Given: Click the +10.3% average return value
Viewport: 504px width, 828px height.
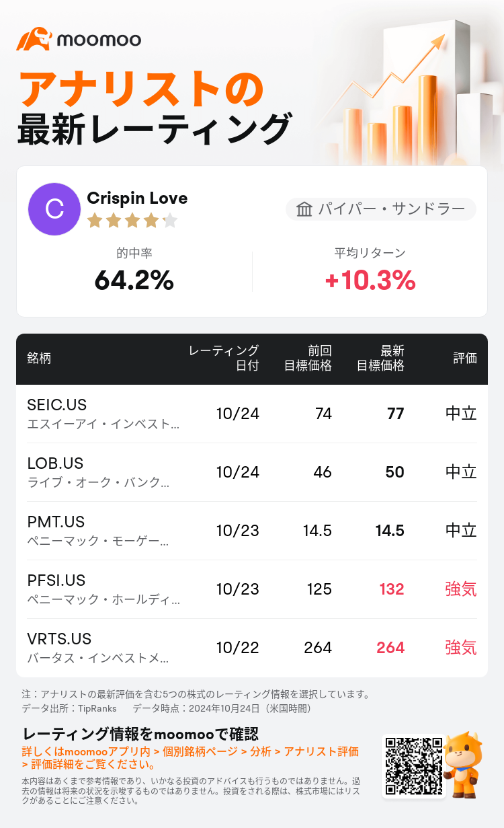Looking at the screenshot, I should (x=370, y=280).
